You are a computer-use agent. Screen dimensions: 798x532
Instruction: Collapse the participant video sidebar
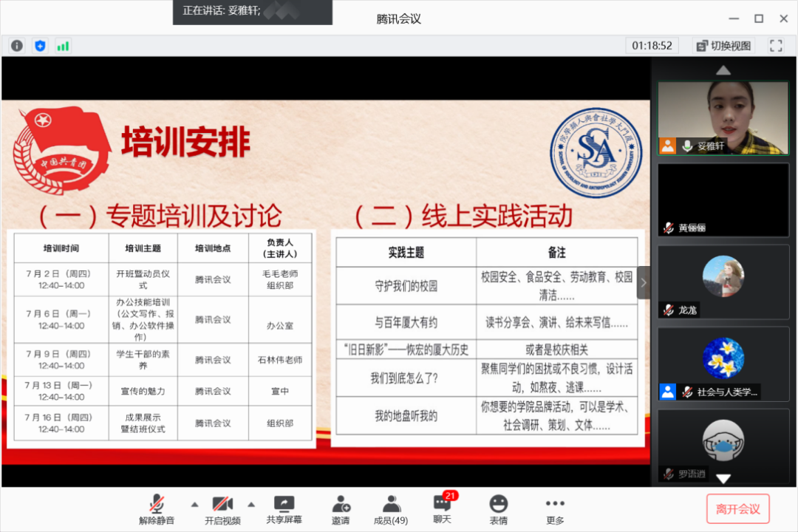644,282
